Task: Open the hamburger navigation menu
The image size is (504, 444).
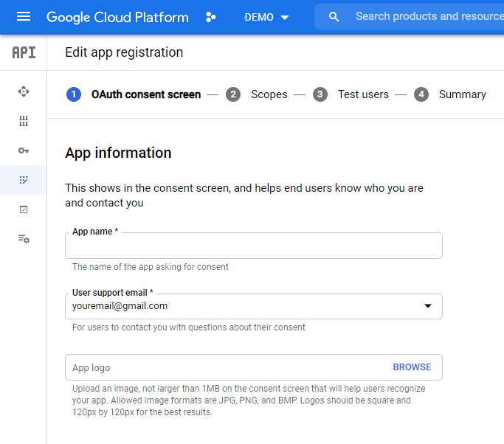Action: (24, 16)
